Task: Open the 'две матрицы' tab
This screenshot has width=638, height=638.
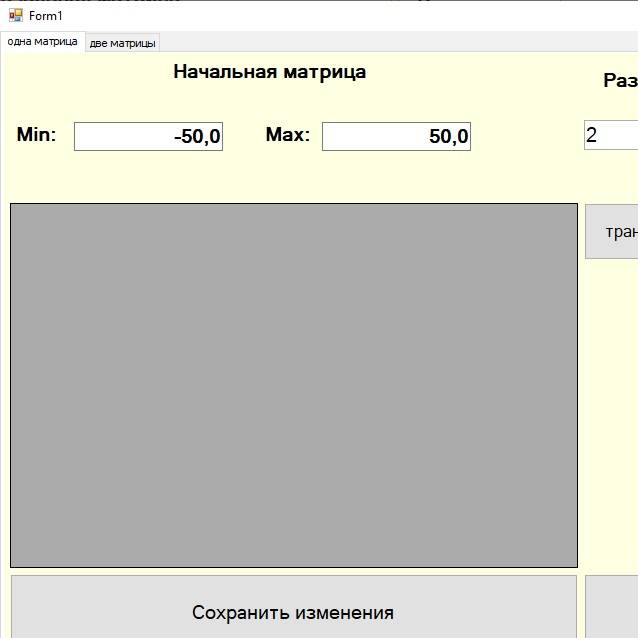Action: point(122,43)
